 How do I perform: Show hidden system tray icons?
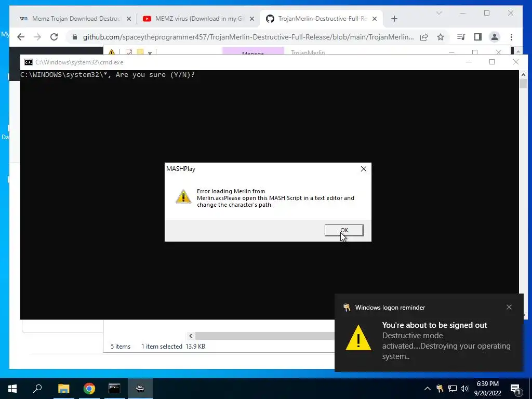[428, 389]
